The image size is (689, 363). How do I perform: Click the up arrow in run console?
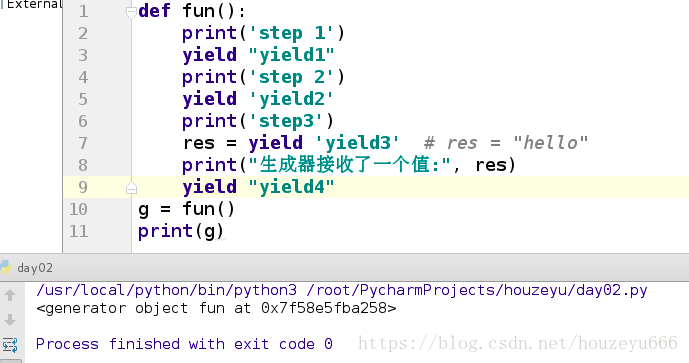click(x=10, y=295)
